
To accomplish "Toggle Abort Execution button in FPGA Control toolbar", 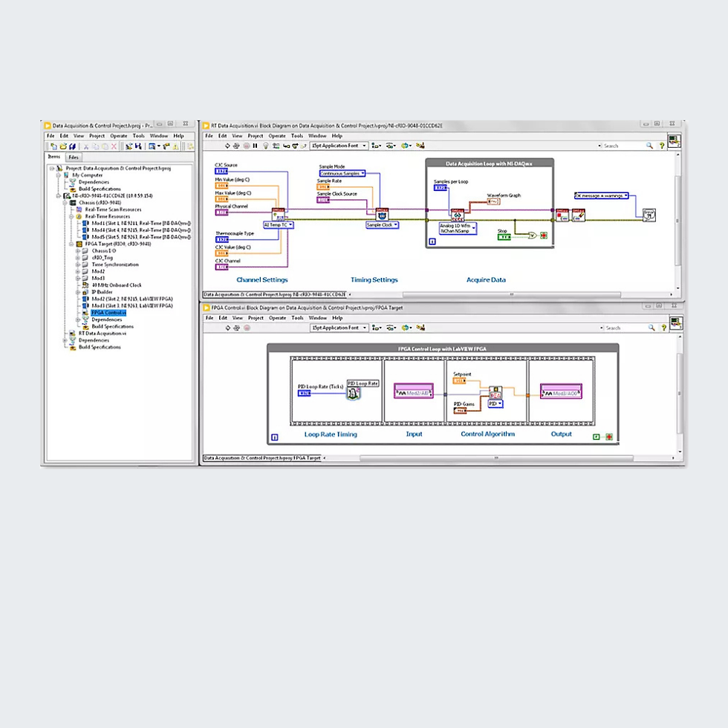I will (247, 328).
